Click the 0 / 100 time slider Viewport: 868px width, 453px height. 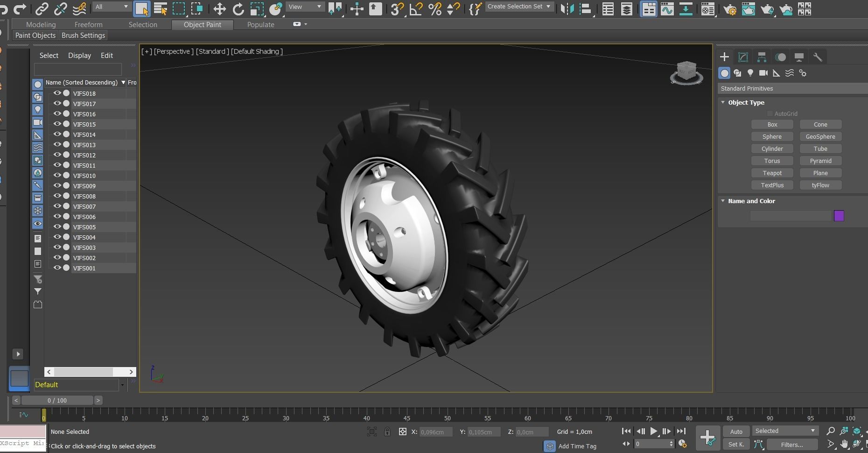(57, 400)
